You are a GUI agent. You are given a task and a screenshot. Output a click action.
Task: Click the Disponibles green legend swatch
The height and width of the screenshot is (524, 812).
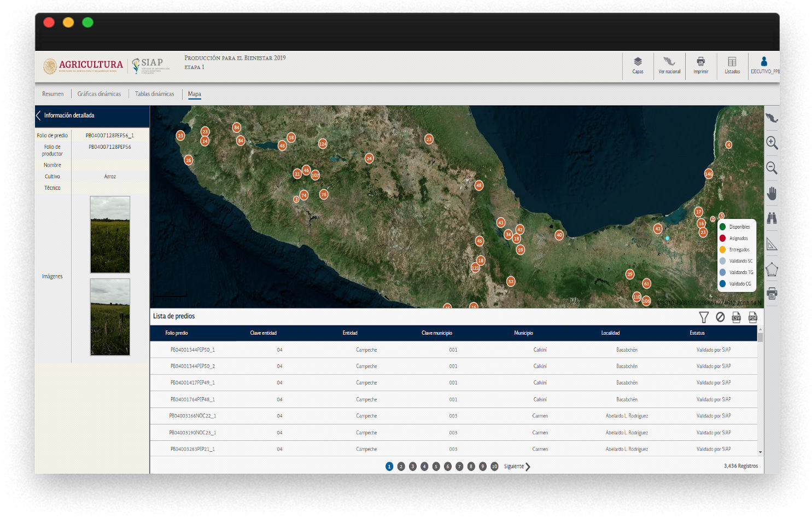(x=722, y=227)
